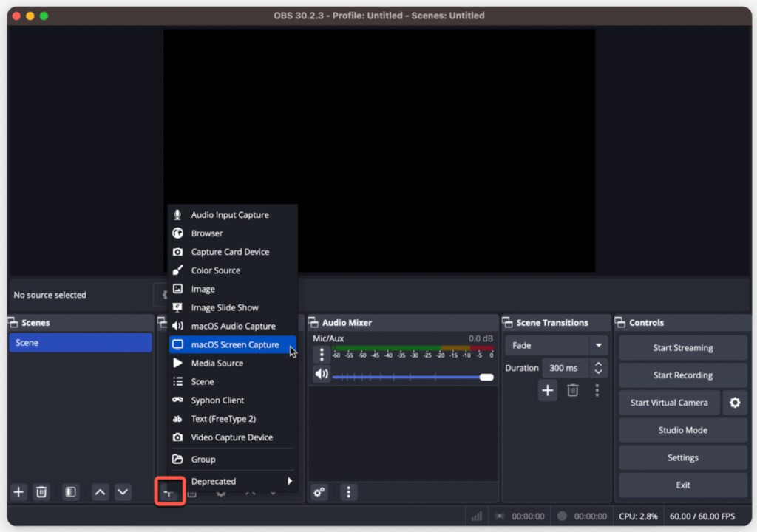Click Start Recording

(682, 375)
